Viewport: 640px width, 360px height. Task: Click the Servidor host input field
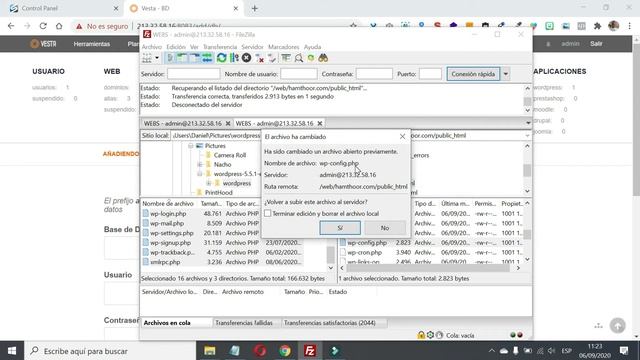[x=193, y=74]
